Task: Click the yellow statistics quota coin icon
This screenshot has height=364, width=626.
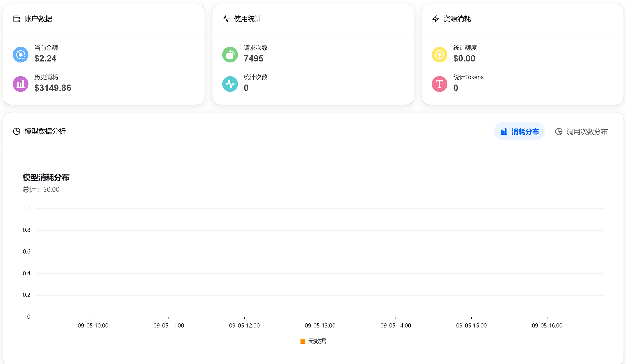Action: [439, 55]
